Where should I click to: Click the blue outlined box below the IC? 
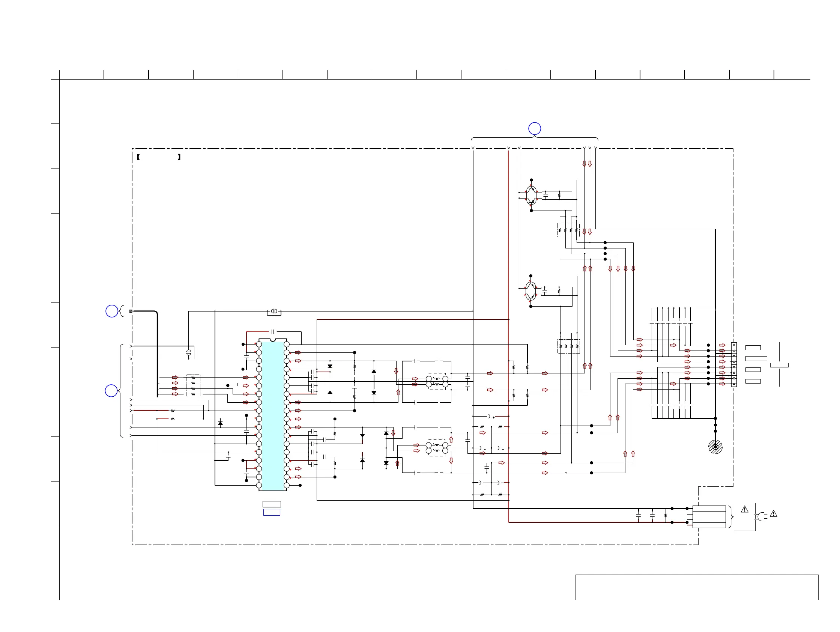(272, 512)
